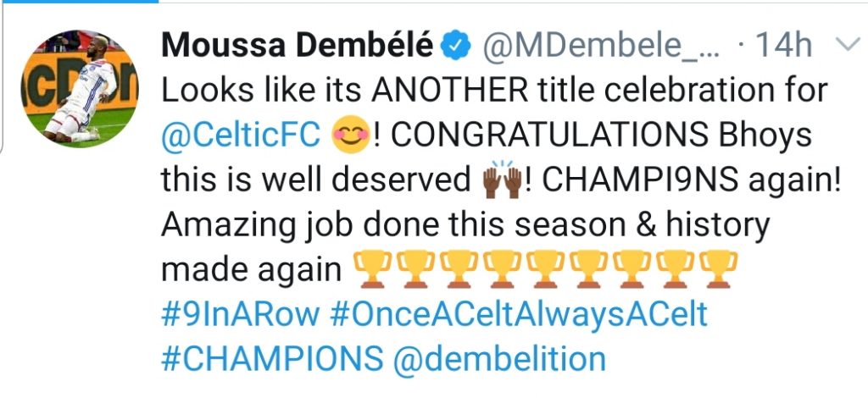The image size is (868, 398).
Task: Follow the #OnceACeltAlwaysACelt hashtag link
Action: pos(518,314)
